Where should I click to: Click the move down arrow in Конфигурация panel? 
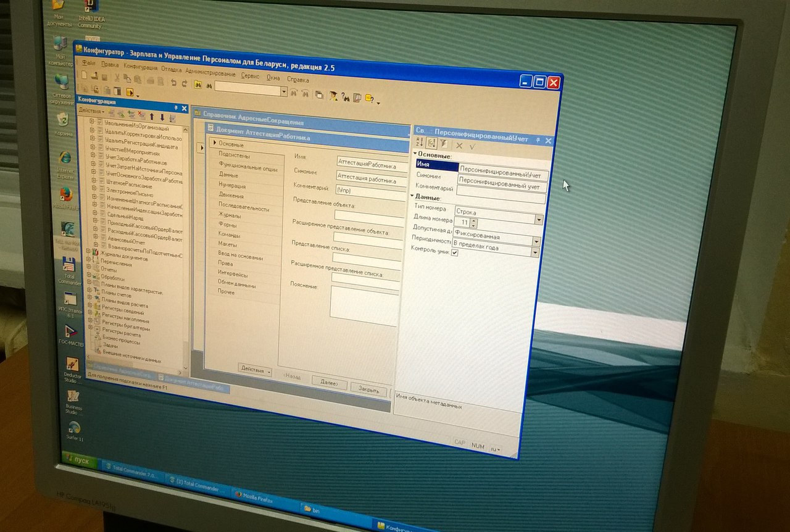click(162, 117)
